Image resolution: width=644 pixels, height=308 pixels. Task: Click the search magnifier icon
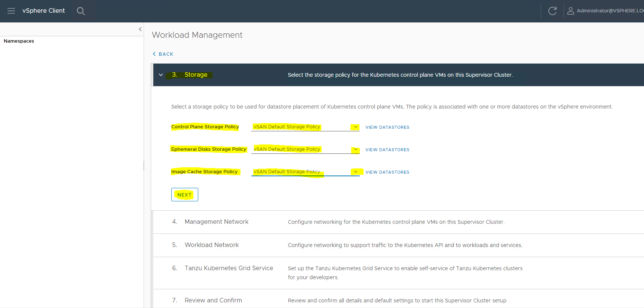click(81, 11)
